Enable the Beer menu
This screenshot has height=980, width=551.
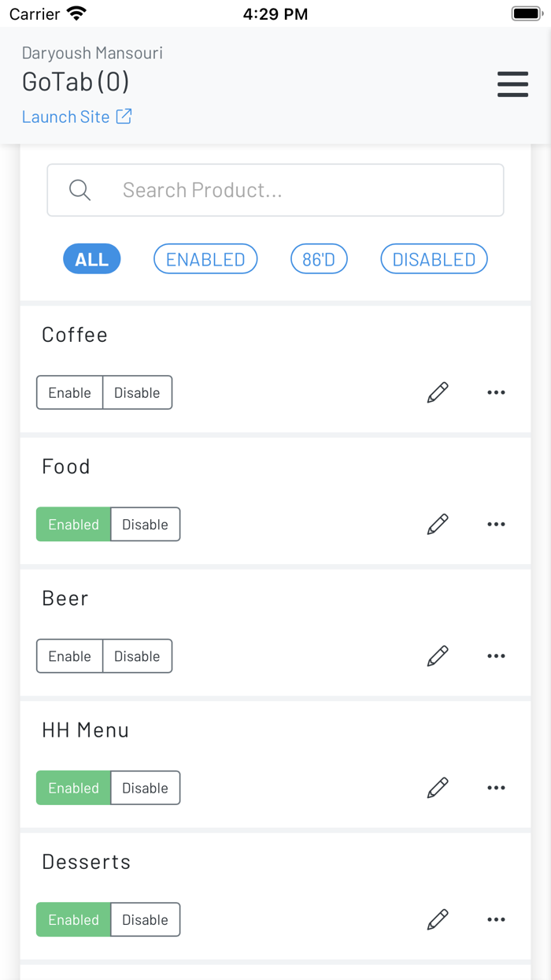coord(69,655)
